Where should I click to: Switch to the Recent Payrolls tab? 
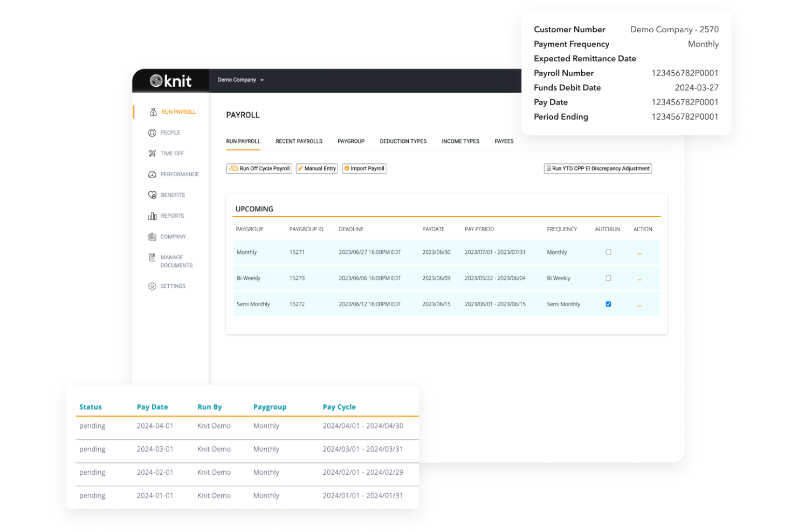(299, 141)
